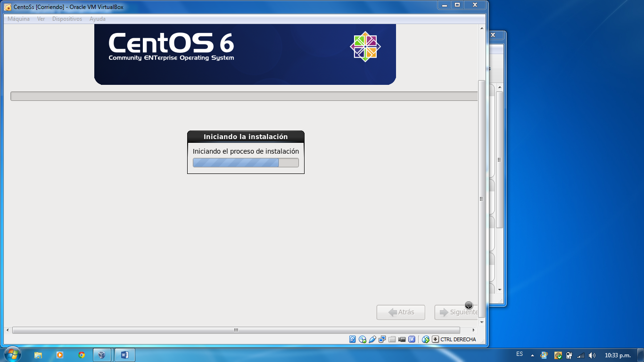Click the Atrás button

401,312
